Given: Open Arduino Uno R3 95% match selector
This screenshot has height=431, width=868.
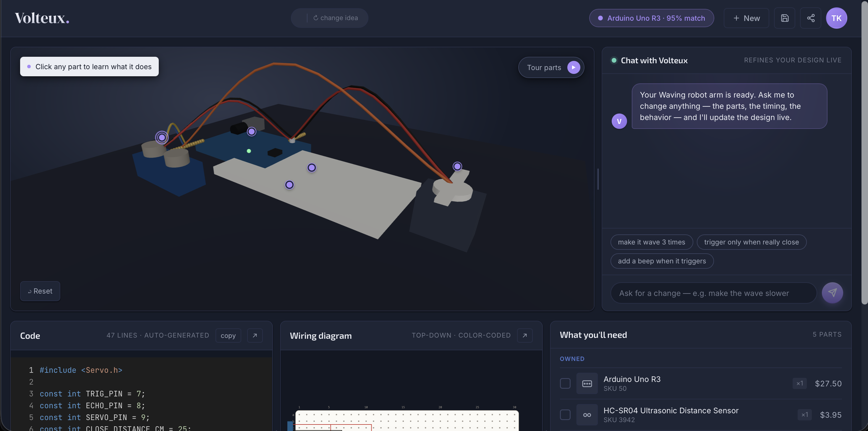Looking at the screenshot, I should click(x=651, y=18).
